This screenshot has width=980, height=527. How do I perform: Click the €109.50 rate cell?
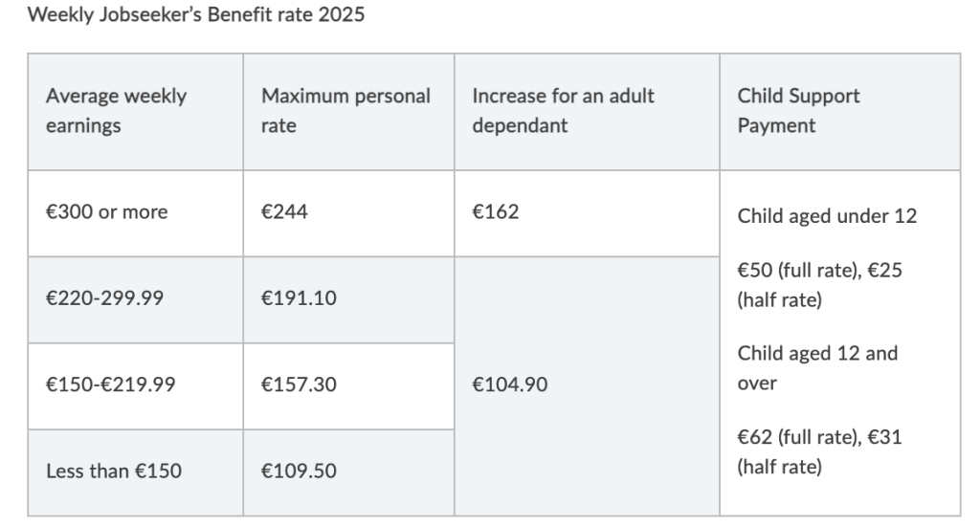click(348, 472)
